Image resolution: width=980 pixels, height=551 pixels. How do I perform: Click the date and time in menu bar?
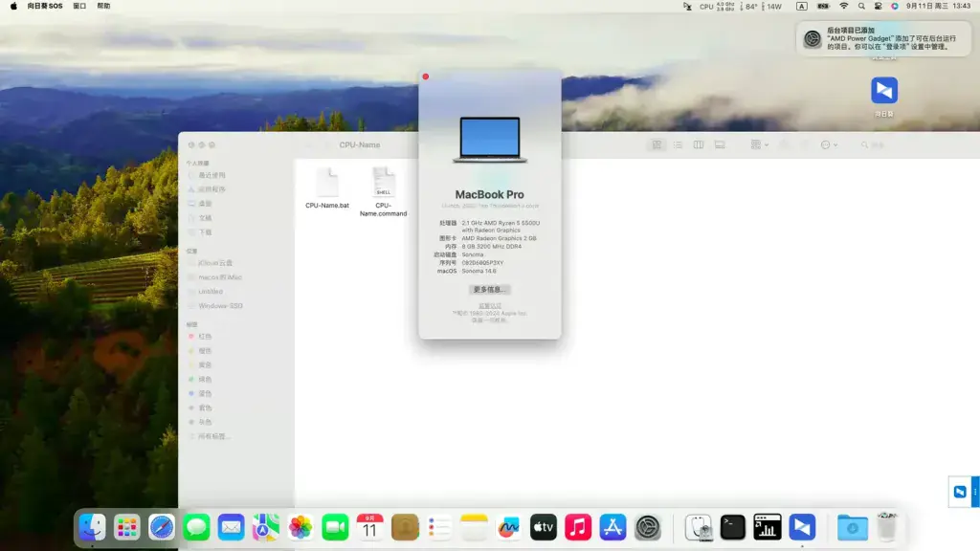point(938,7)
